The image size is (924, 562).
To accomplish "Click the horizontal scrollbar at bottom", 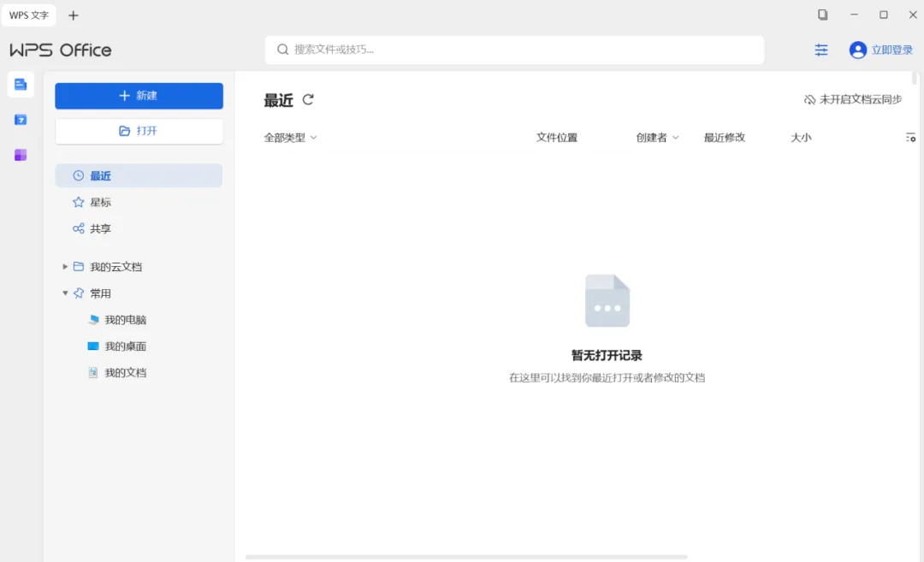I will click(x=466, y=557).
